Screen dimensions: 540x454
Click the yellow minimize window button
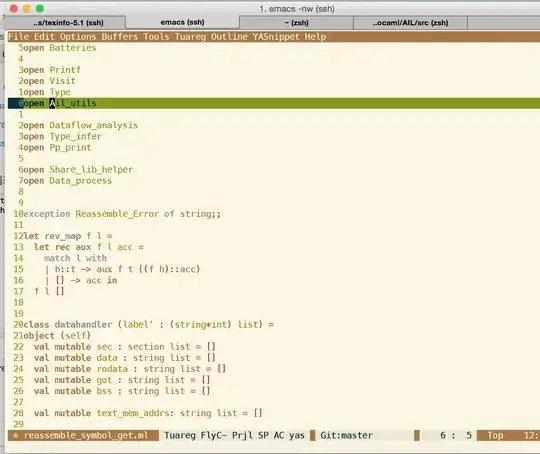click(x=27, y=8)
